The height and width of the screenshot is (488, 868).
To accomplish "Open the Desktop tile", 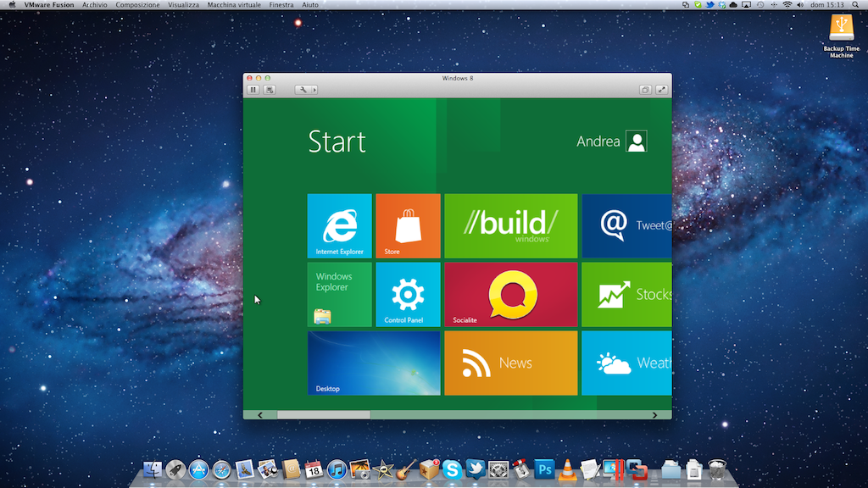I will 374,363.
